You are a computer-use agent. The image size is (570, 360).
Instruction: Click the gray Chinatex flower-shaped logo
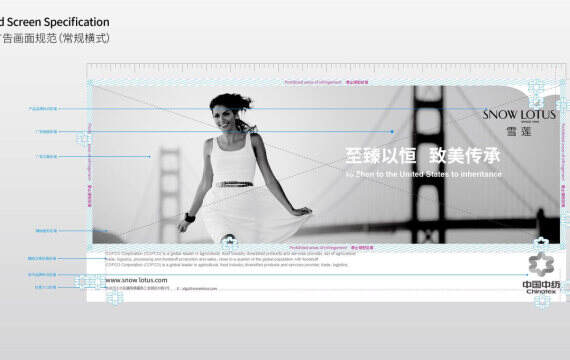pos(541,264)
